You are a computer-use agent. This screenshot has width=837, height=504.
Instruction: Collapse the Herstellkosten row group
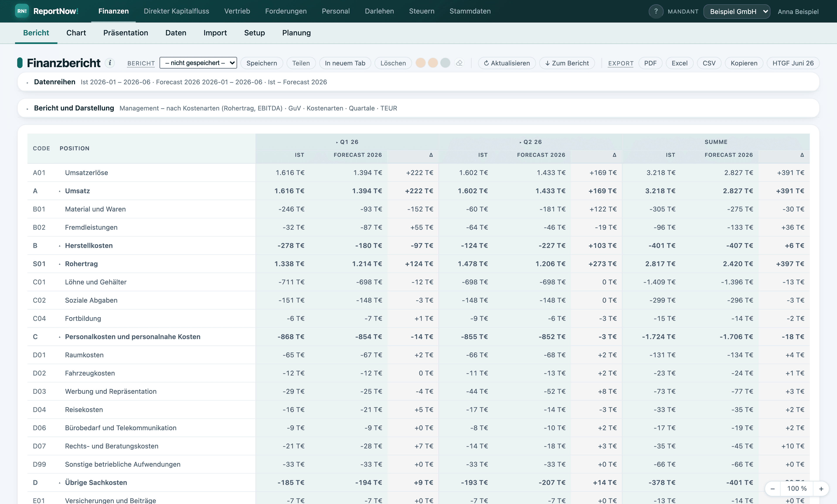(x=60, y=246)
